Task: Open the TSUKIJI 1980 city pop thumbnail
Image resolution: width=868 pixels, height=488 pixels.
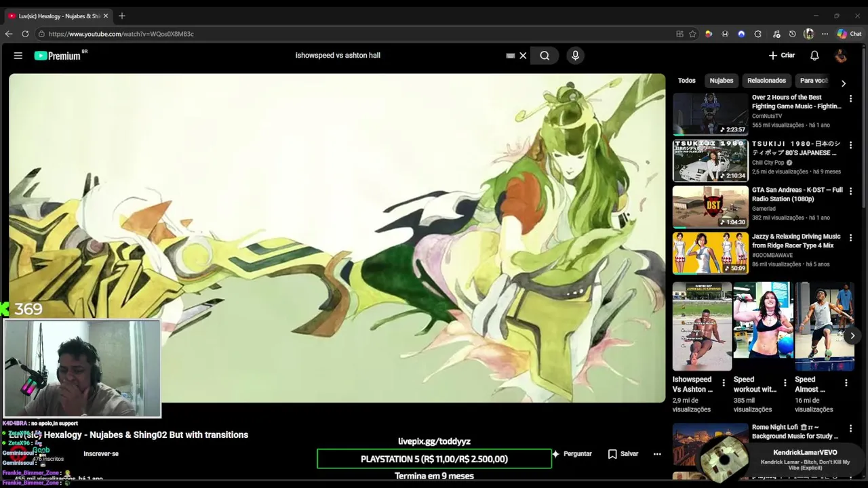Action: point(710,161)
